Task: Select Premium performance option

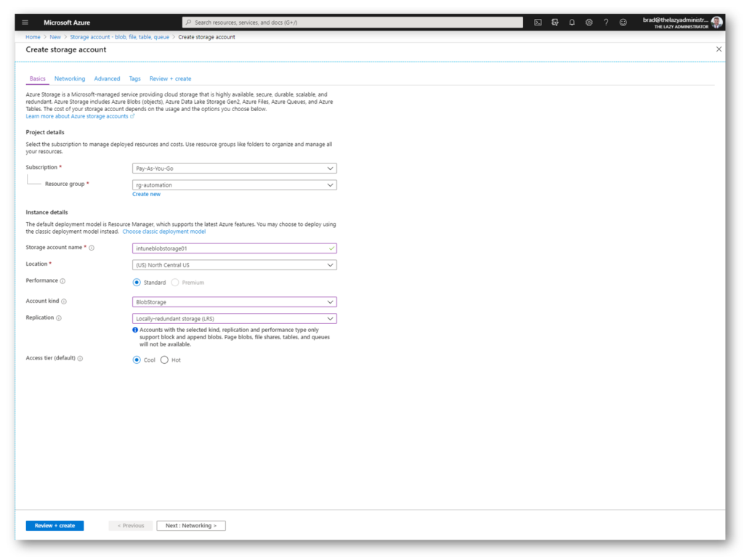Action: pyautogui.click(x=175, y=283)
